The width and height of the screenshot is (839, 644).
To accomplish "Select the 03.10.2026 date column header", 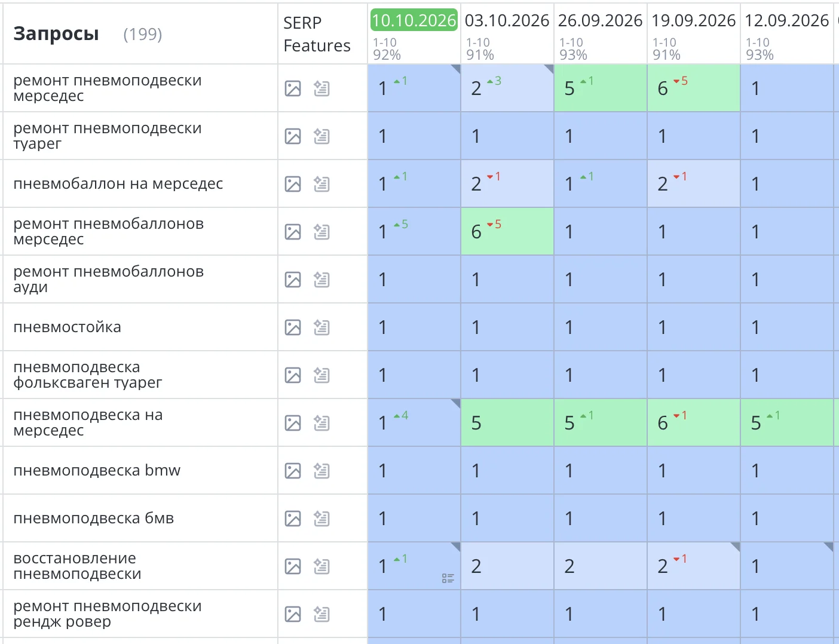I will pos(507,20).
